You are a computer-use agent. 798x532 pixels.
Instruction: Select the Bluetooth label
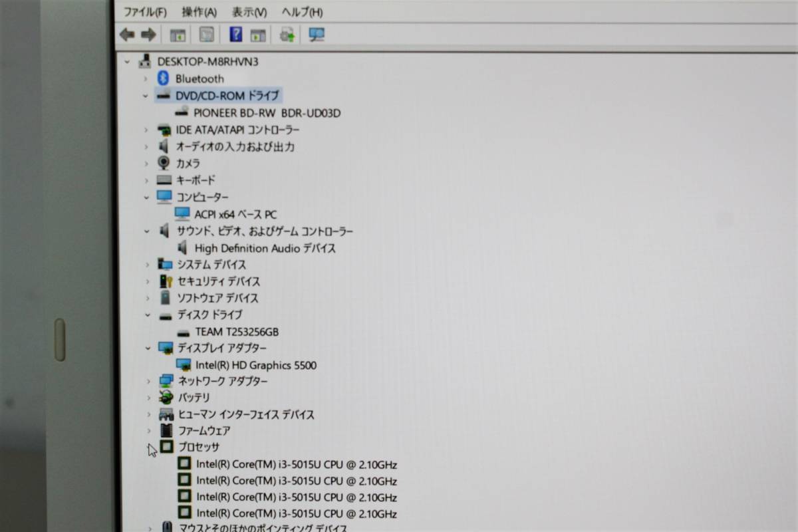(199, 78)
